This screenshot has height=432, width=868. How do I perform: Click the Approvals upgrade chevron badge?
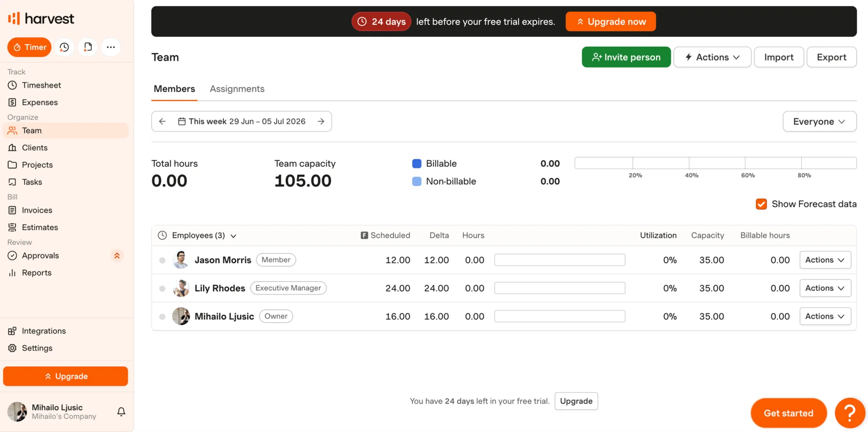117,256
